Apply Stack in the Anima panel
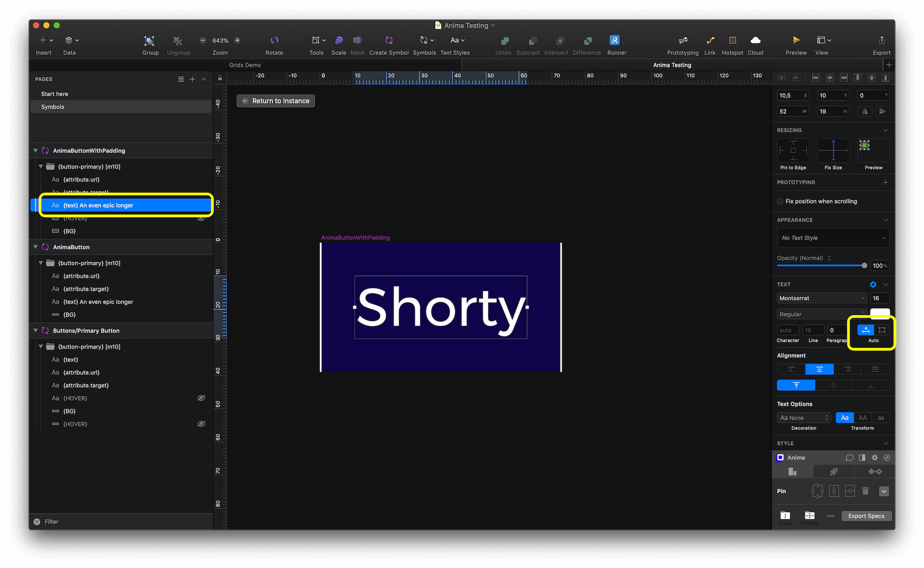The image size is (924, 568). (785, 514)
